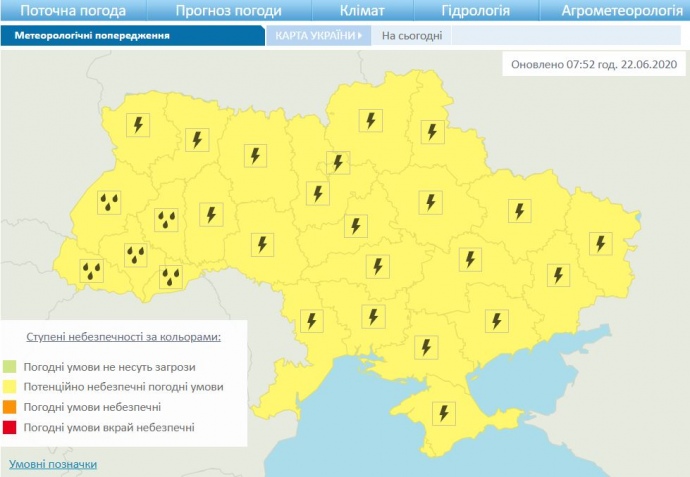Click the thunderstorm icon on Kherson region
The width and height of the screenshot is (690, 477).
tap(427, 346)
